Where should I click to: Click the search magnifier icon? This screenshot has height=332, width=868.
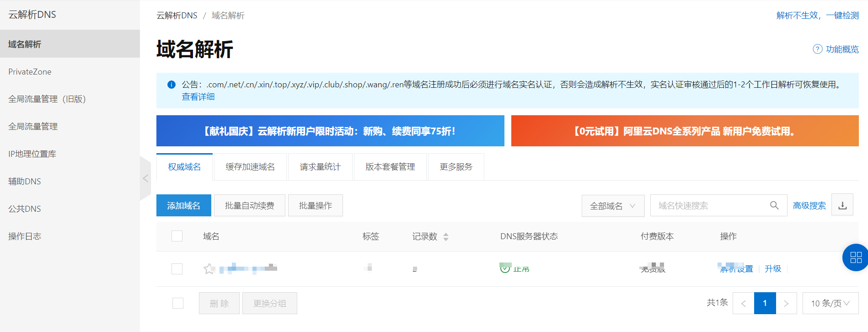(x=774, y=205)
